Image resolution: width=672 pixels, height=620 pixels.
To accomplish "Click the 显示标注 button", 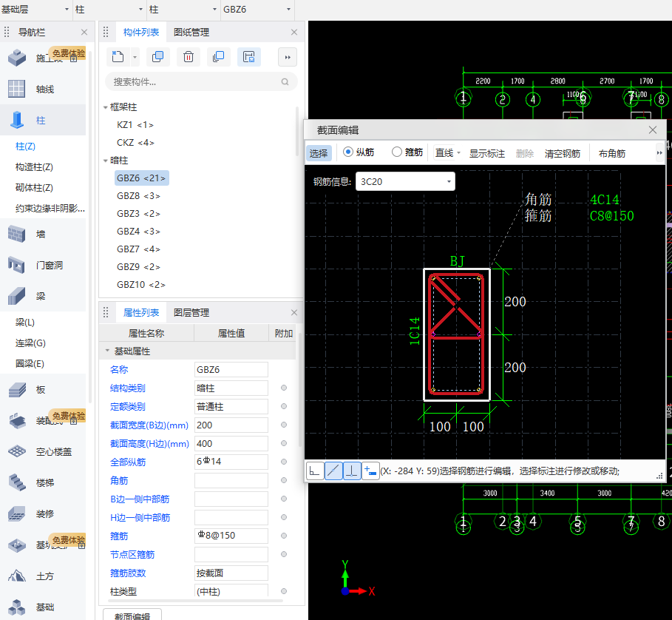I will pos(487,153).
